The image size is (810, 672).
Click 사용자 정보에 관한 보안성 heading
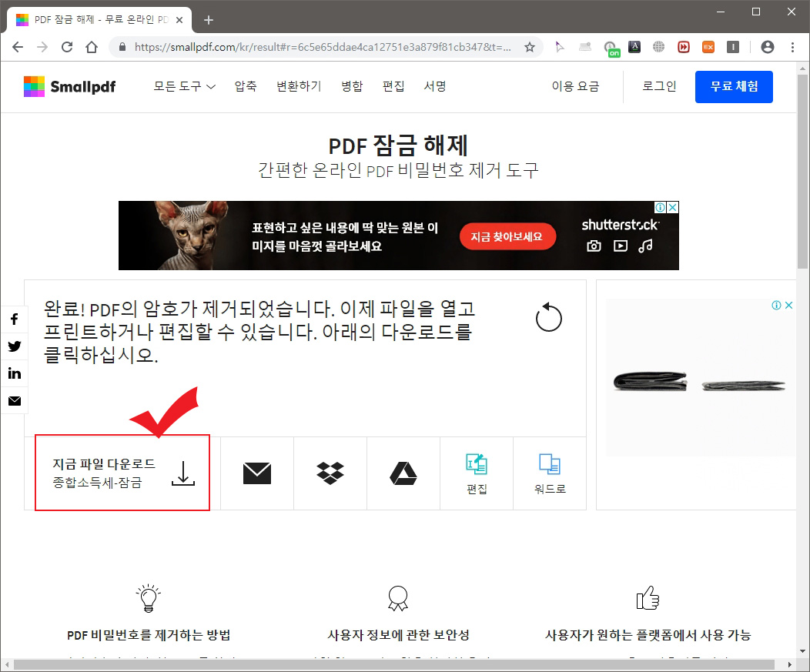click(398, 635)
